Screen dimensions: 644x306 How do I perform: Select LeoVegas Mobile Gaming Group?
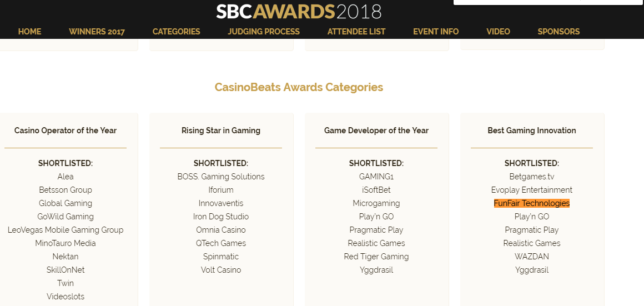point(66,230)
